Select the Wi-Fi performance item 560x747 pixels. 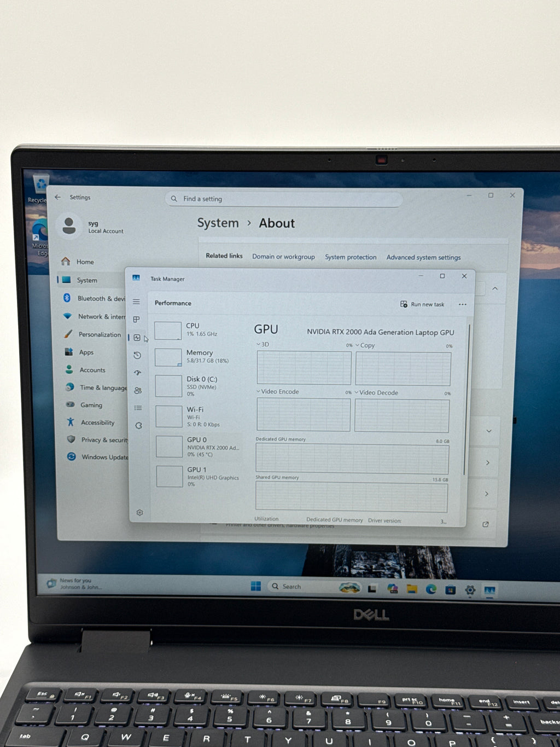coord(199,416)
